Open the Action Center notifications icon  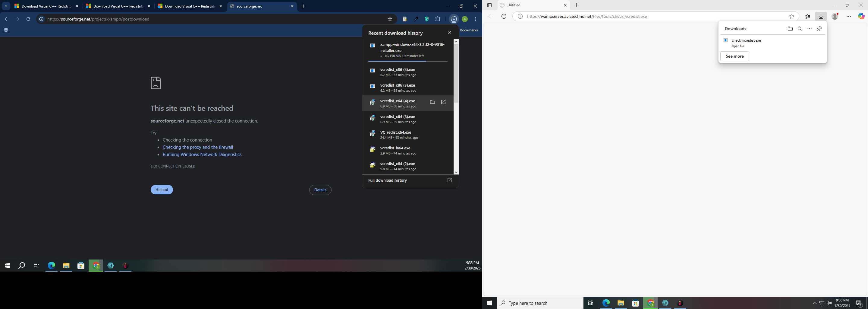pos(859,303)
